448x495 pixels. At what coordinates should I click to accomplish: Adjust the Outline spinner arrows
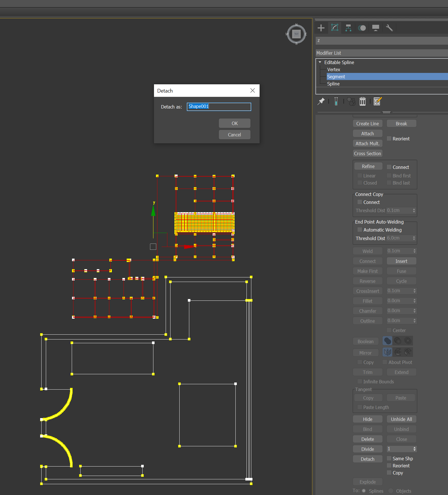[x=414, y=321]
